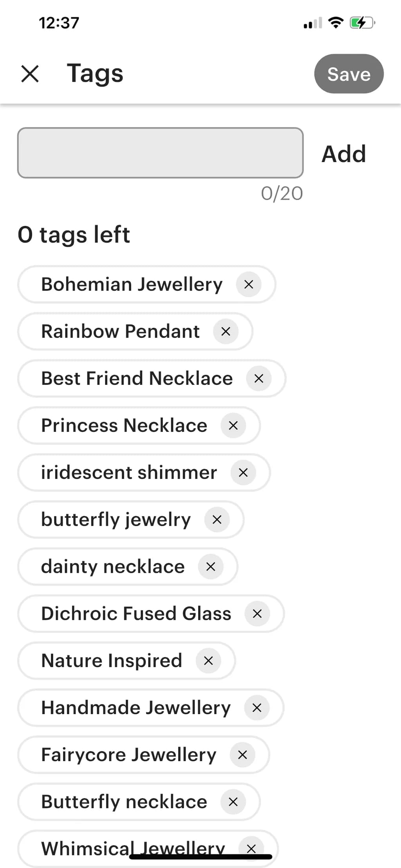This screenshot has width=401, height=868.
Task: Close the Tags screen with the X
Action: coord(30,74)
